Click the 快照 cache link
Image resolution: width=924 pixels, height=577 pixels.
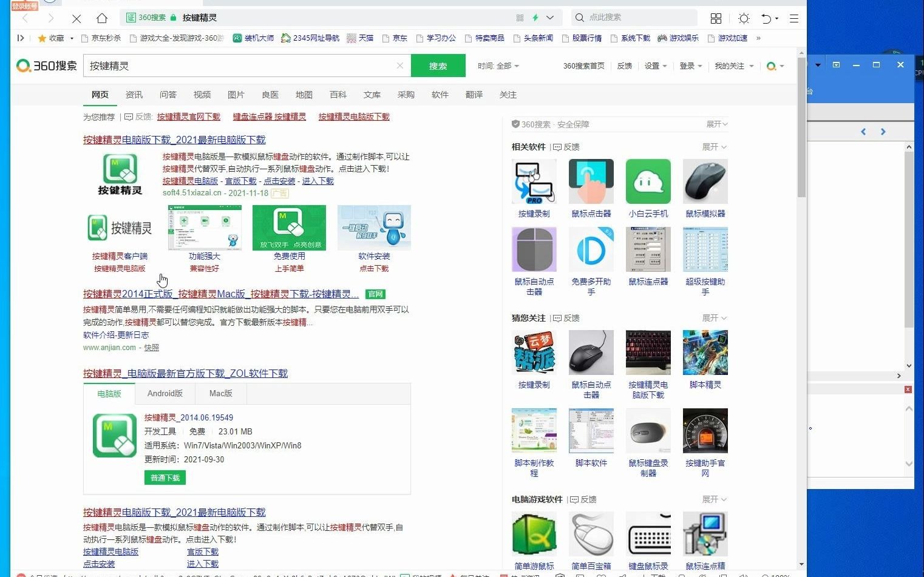[x=152, y=348]
